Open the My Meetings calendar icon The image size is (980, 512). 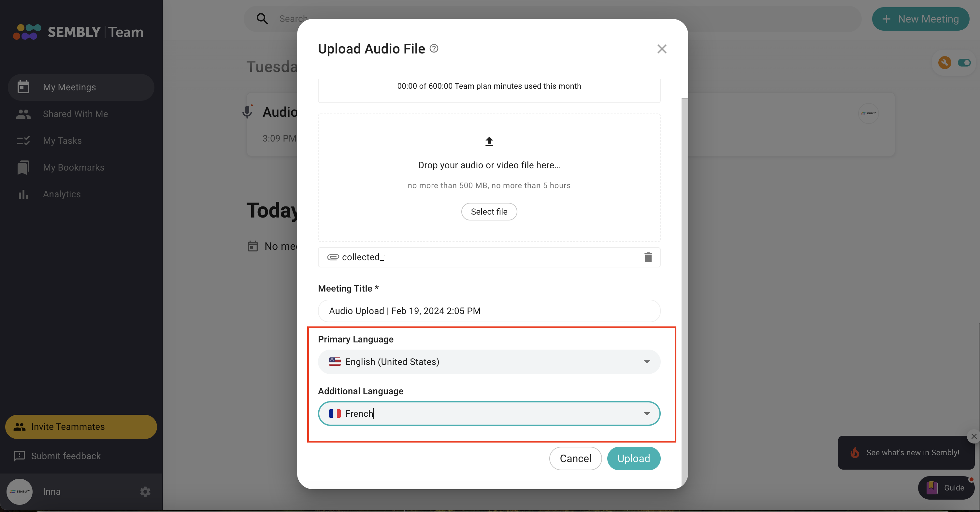(23, 87)
